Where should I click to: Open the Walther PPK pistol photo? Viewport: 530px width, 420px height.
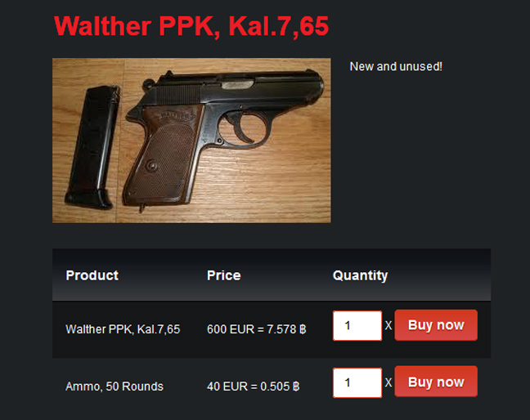191,141
